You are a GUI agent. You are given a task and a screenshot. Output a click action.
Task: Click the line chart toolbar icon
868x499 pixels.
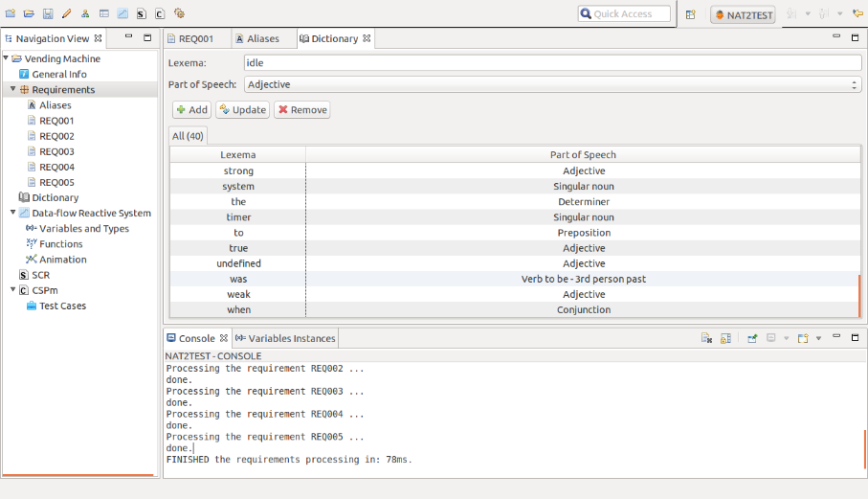[x=122, y=13]
